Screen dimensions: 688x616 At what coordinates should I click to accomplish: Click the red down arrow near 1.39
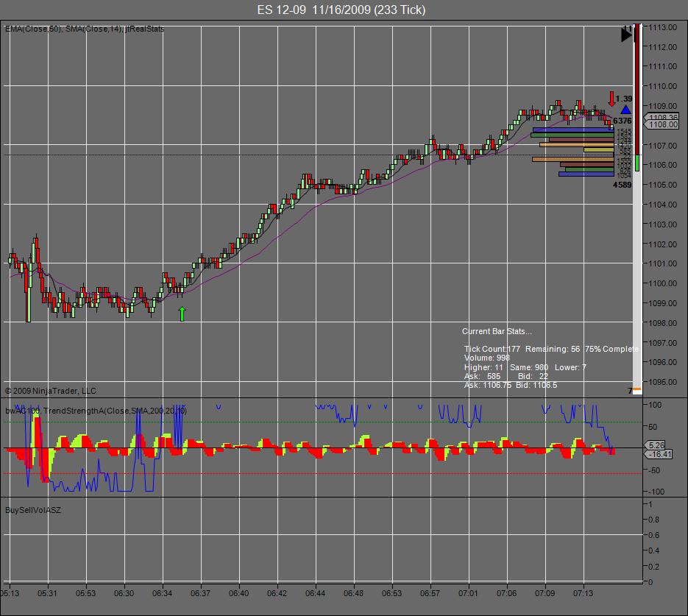pyautogui.click(x=611, y=99)
